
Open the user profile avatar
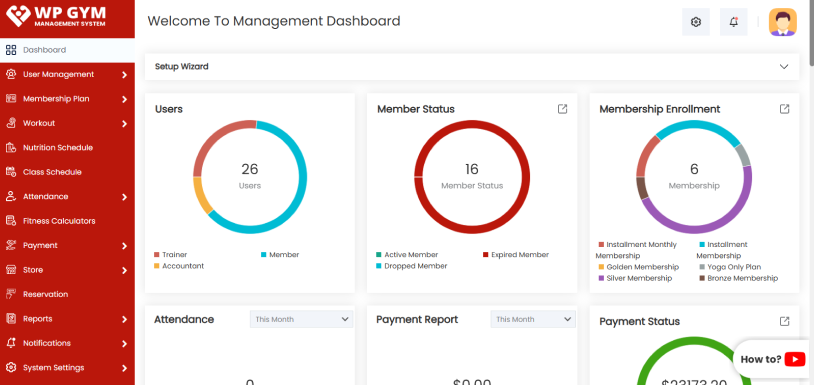point(783,22)
